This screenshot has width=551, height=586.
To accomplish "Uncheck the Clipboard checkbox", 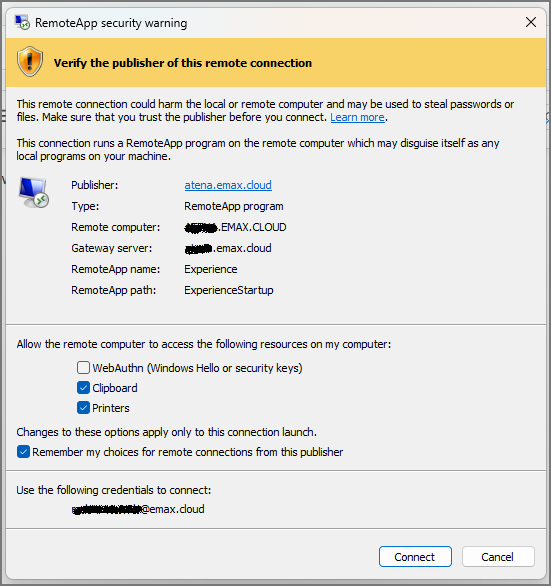I will click(x=83, y=388).
